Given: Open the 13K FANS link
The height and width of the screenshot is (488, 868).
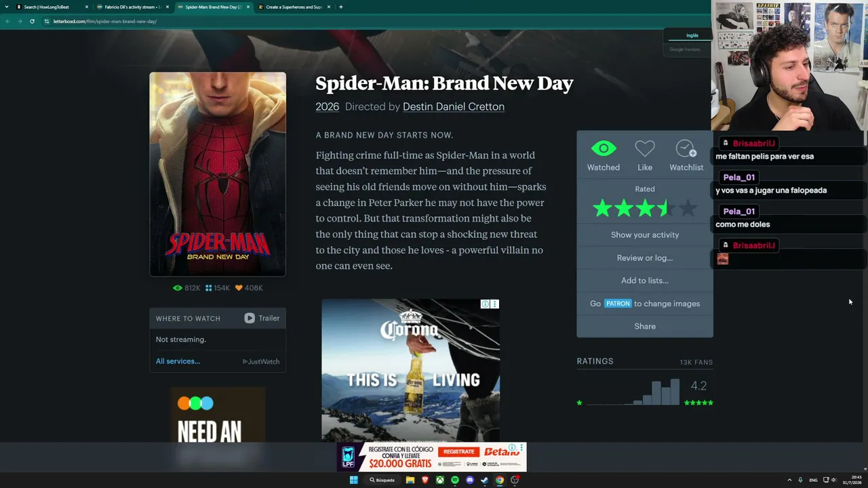Looking at the screenshot, I should (696, 362).
